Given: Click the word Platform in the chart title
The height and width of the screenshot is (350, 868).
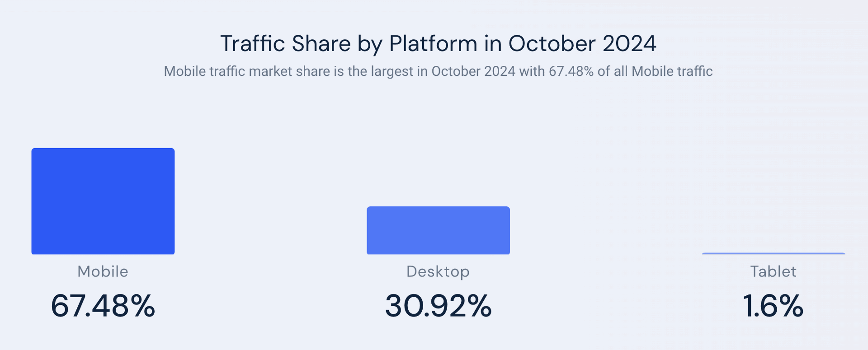Looking at the screenshot, I should [433, 44].
